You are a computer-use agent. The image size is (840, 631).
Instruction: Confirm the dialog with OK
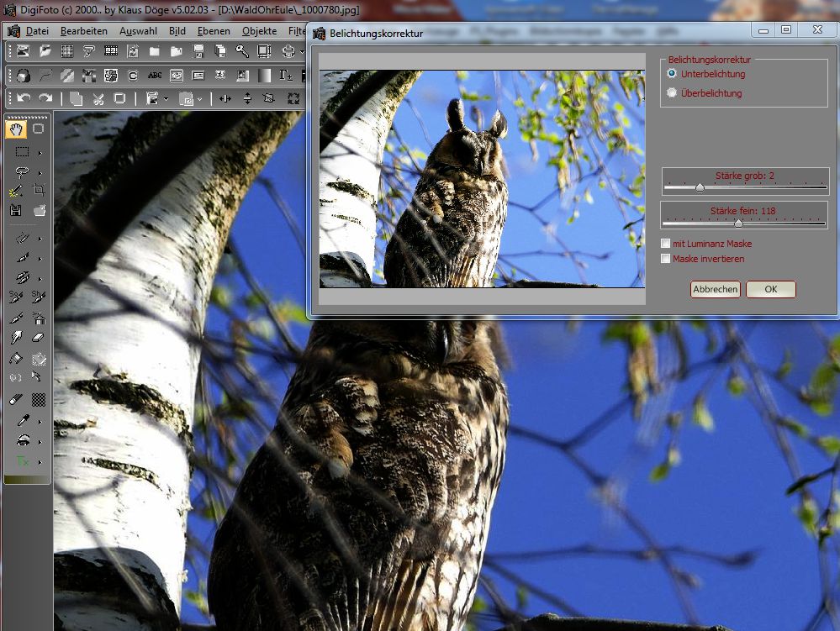[770, 289]
